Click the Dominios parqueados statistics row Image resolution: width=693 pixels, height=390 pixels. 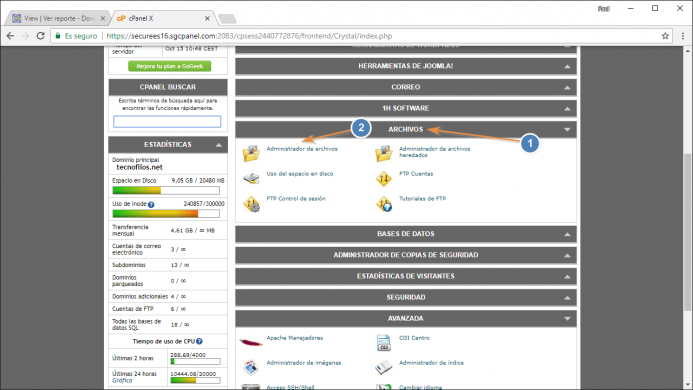click(x=168, y=280)
